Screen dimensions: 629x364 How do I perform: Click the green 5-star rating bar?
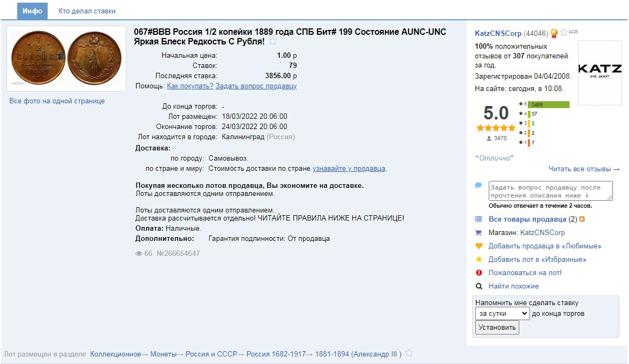(x=548, y=104)
